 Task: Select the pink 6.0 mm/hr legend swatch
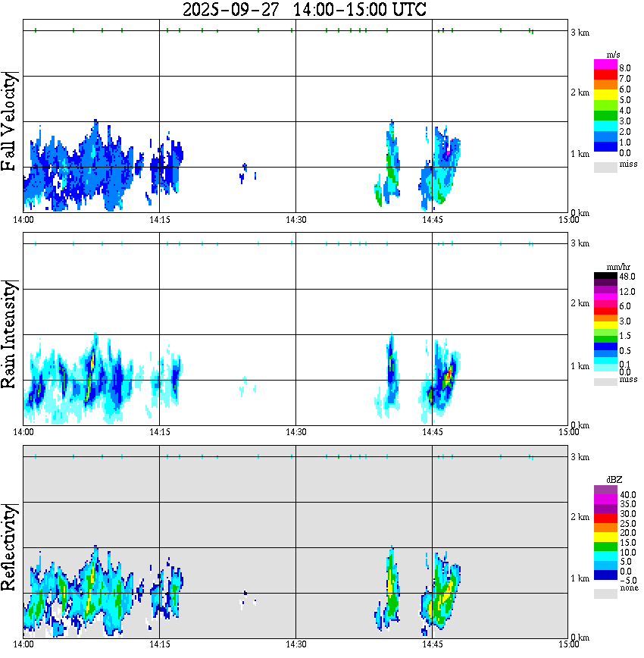click(605, 303)
